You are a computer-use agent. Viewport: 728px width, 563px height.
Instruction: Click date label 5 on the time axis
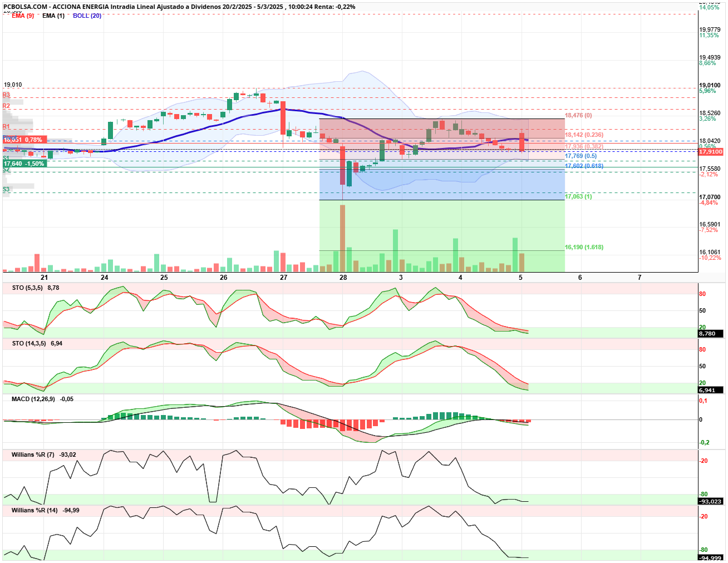pos(520,277)
